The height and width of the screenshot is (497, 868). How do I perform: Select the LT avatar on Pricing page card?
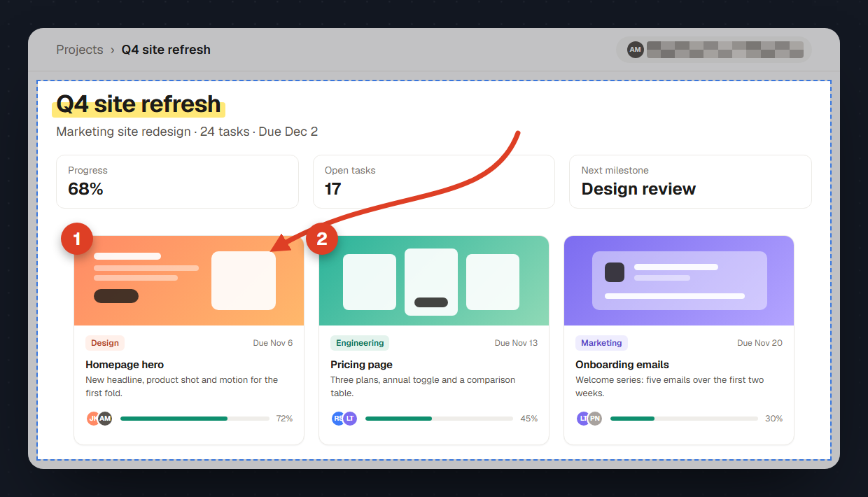coord(350,419)
